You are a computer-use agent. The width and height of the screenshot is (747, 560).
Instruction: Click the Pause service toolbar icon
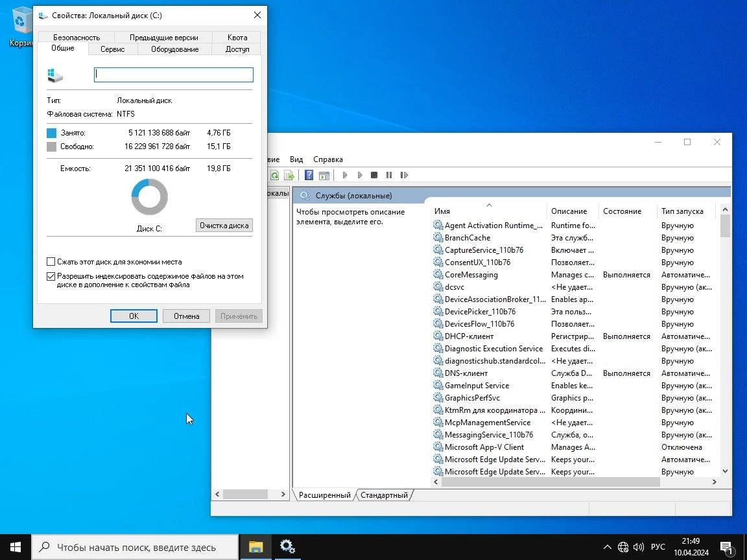pyautogui.click(x=389, y=175)
